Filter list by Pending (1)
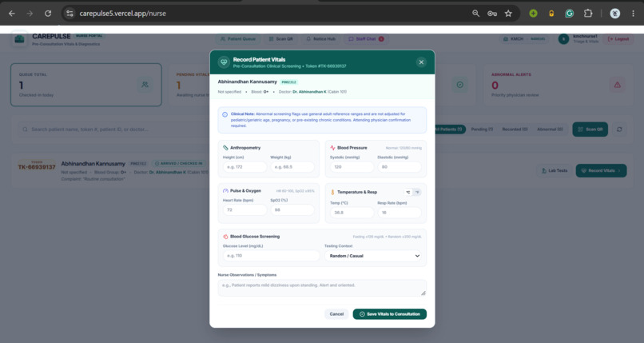 click(482, 130)
